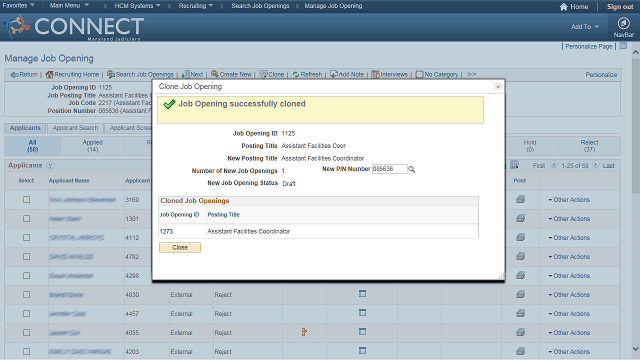
Task: Click the print icon for applicant 3169
Action: click(520, 200)
